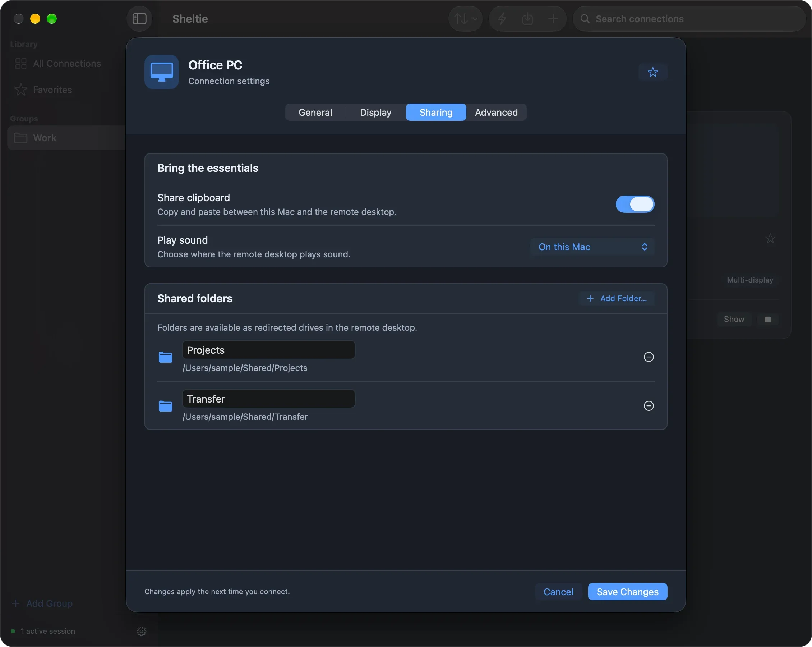The image size is (812, 647).
Task: Open settings gear in sidebar footer
Action: coord(141,631)
